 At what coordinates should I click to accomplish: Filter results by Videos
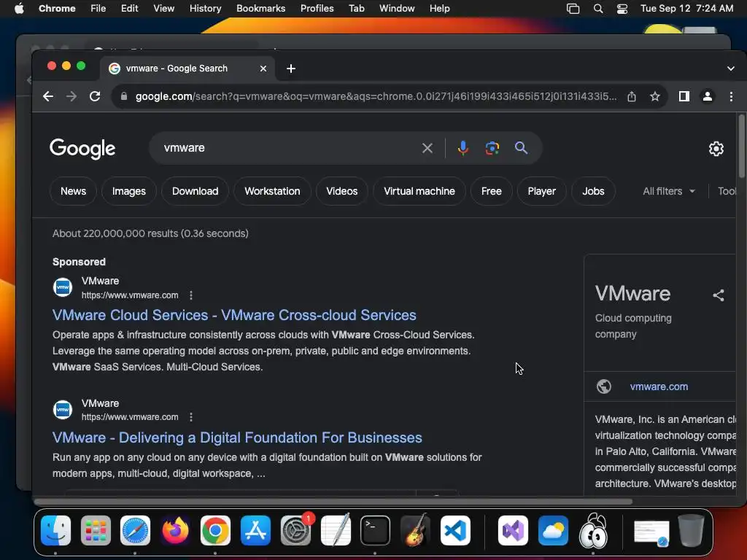[x=342, y=192]
